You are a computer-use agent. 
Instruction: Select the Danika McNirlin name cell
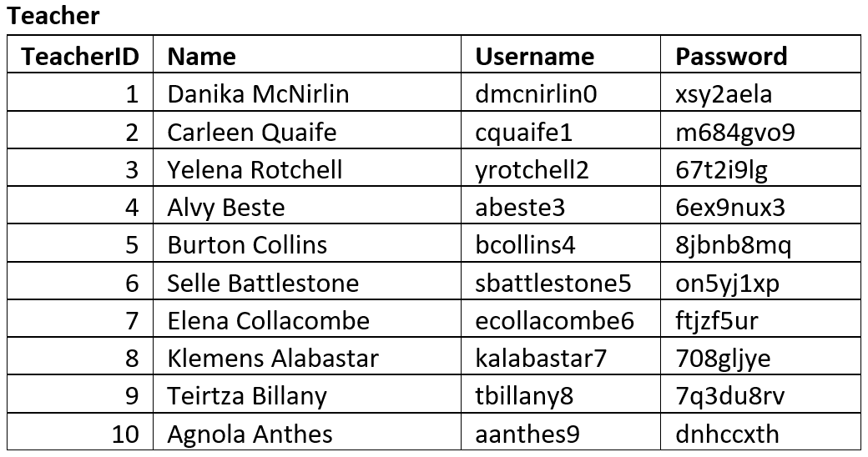coord(258,94)
